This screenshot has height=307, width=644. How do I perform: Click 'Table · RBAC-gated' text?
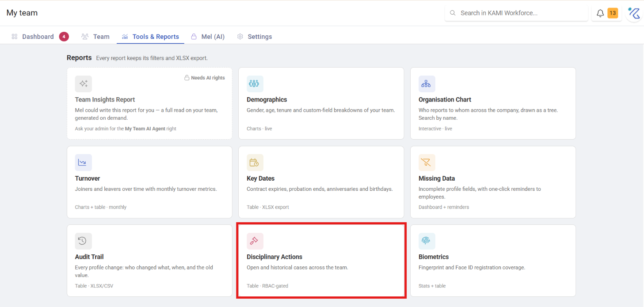pos(267,286)
